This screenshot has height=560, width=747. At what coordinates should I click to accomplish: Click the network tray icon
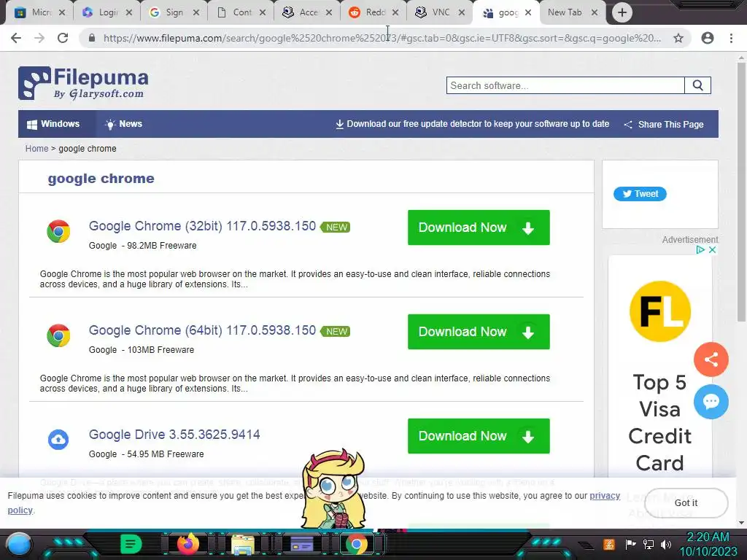tap(649, 544)
